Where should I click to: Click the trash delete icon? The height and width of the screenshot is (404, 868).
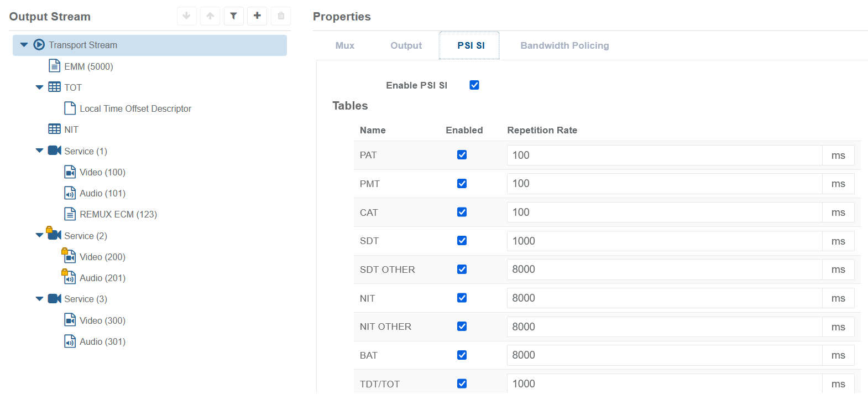281,16
